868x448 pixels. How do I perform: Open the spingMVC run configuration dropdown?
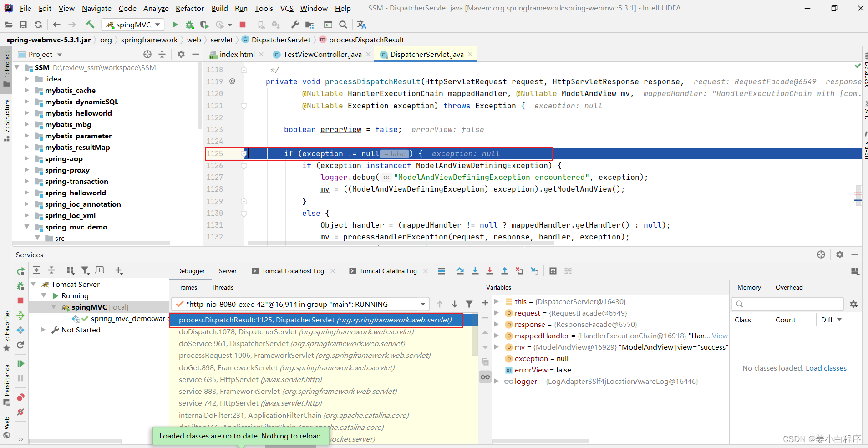[x=134, y=25]
